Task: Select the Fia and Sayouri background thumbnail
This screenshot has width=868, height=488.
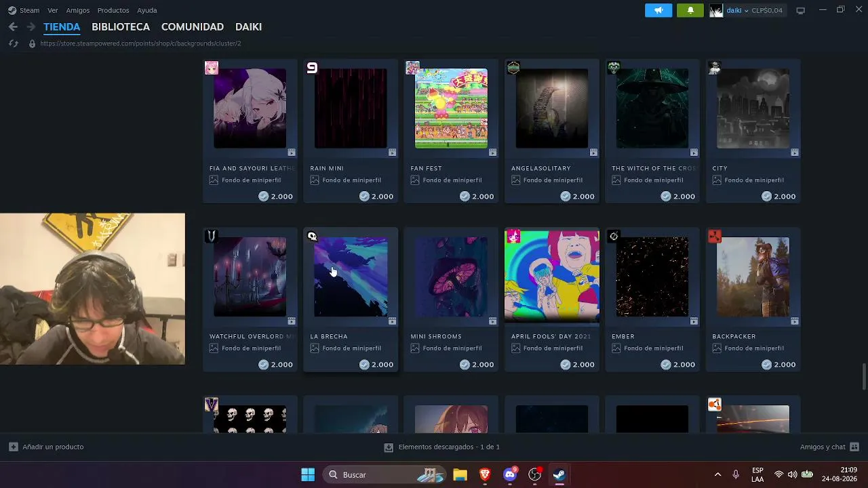Action: [250, 108]
